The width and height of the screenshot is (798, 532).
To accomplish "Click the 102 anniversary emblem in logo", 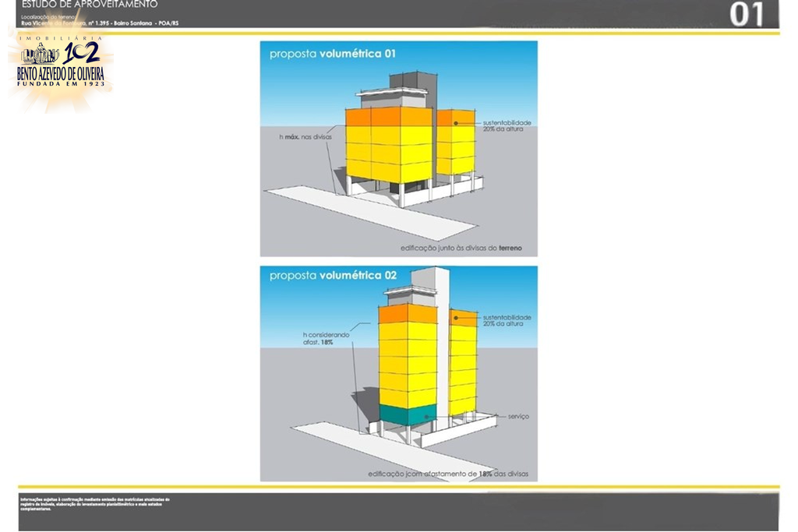I will (x=80, y=53).
